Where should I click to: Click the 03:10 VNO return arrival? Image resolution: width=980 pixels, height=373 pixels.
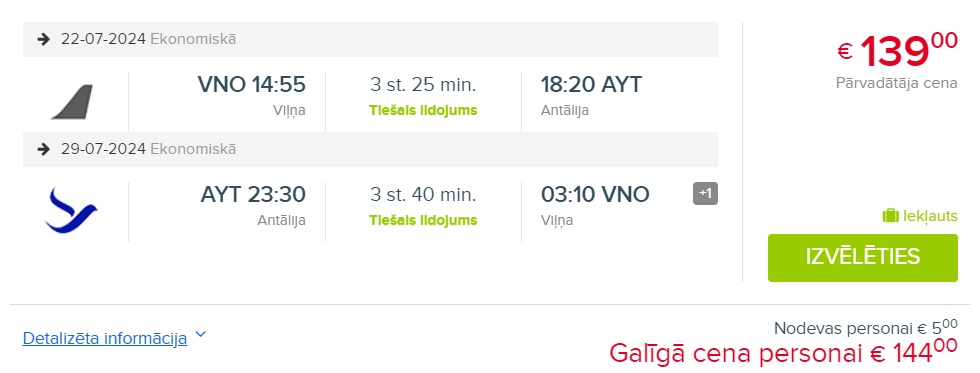(595, 194)
